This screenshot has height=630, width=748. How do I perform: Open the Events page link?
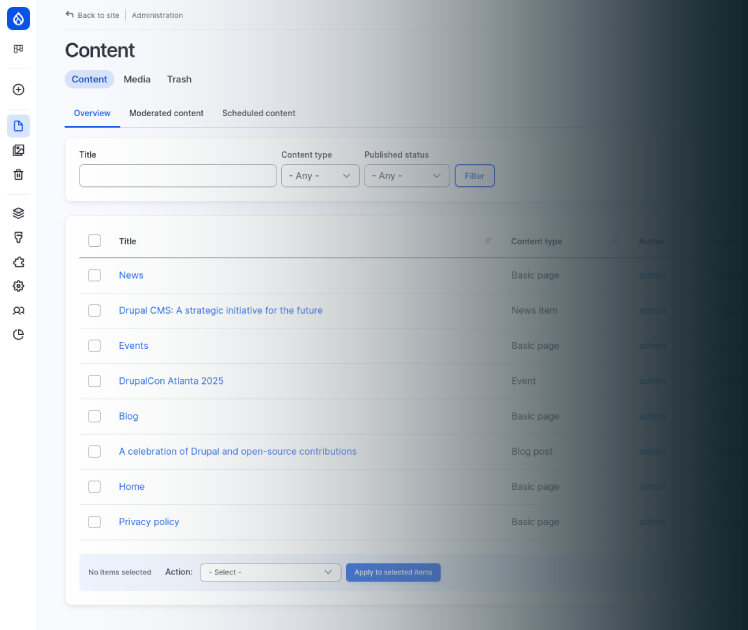click(x=134, y=346)
